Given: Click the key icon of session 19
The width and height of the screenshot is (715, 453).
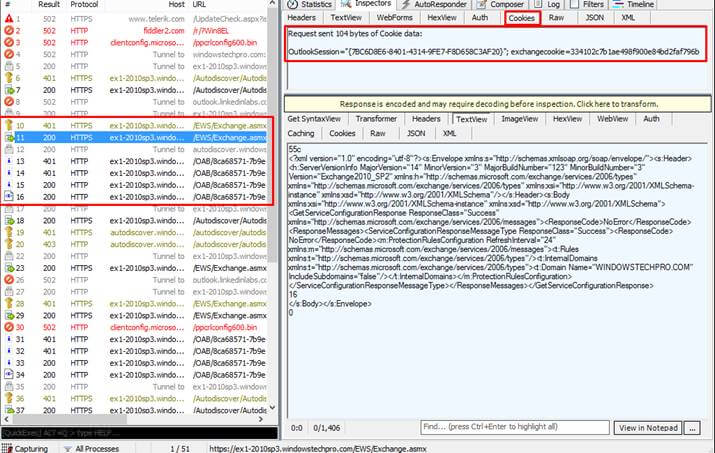Looking at the screenshot, I should pos(9,232).
